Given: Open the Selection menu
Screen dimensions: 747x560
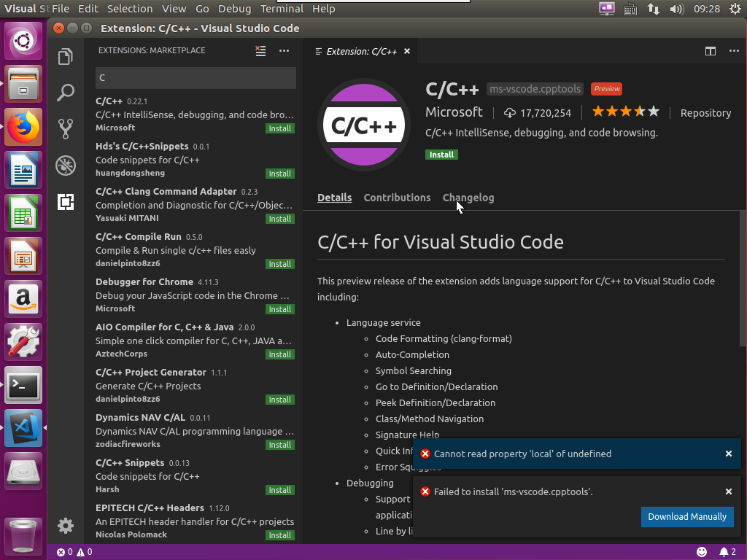Looking at the screenshot, I should click(130, 9).
